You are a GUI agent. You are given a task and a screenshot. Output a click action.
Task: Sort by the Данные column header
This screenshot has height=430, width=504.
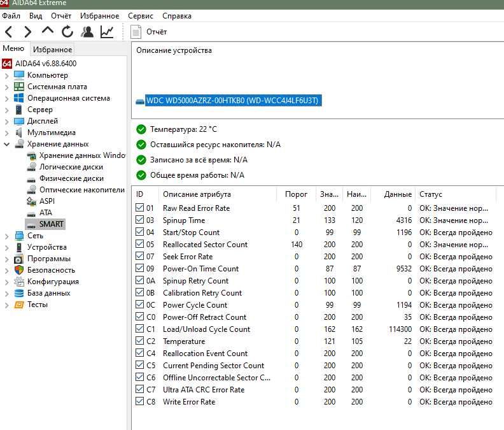click(393, 194)
